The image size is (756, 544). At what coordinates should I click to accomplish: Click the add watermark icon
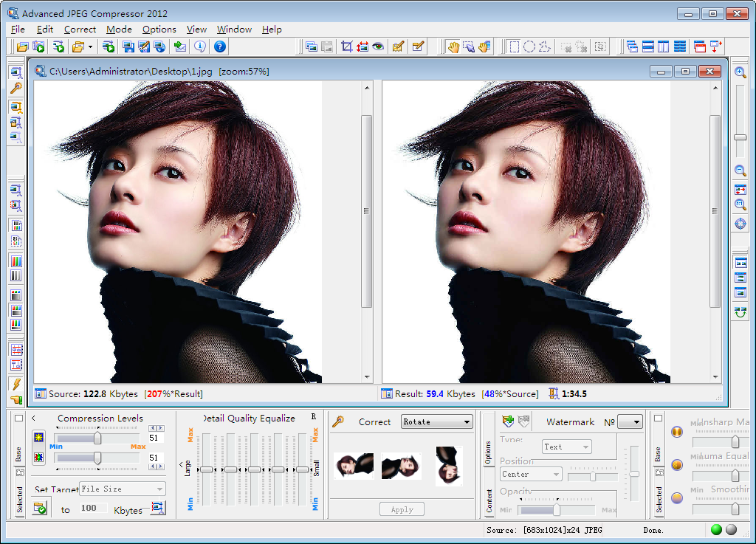click(x=508, y=421)
